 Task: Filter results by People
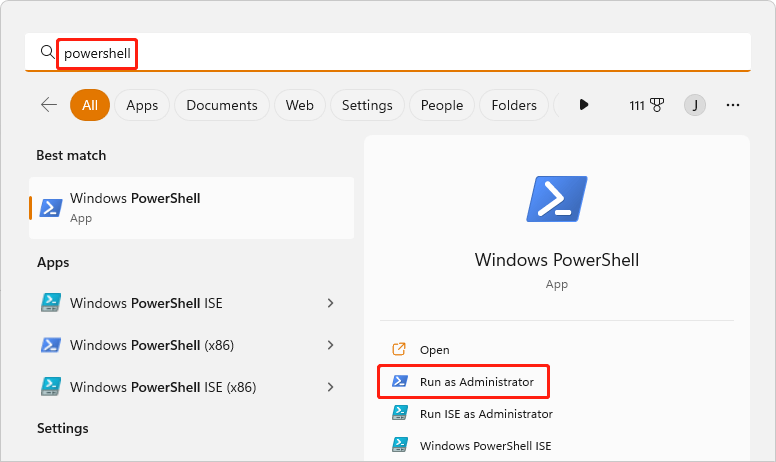point(441,105)
